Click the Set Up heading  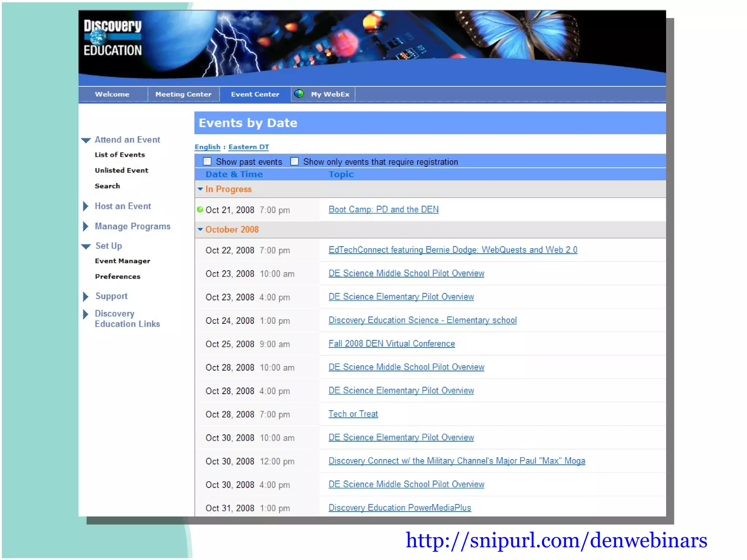click(108, 246)
